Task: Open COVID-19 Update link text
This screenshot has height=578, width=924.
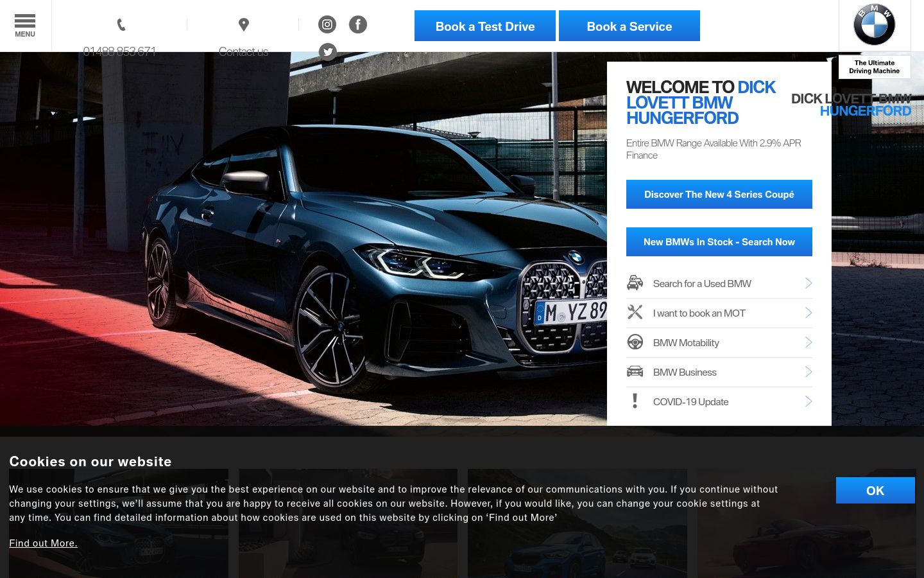Action: pos(690,401)
